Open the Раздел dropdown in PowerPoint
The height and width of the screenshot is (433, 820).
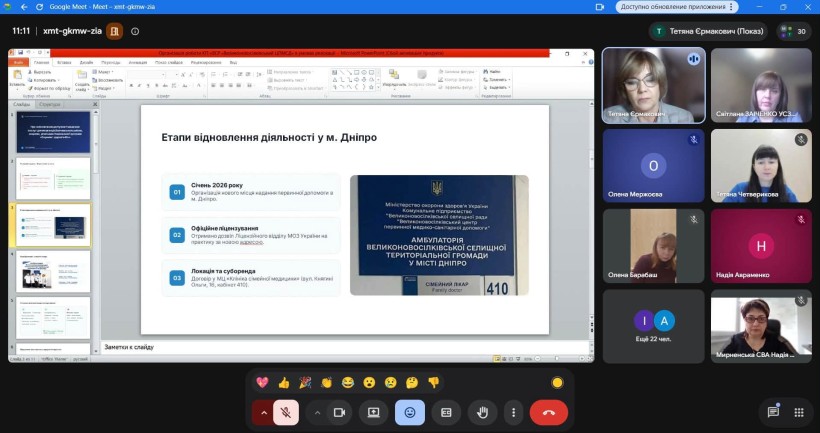click(104, 88)
